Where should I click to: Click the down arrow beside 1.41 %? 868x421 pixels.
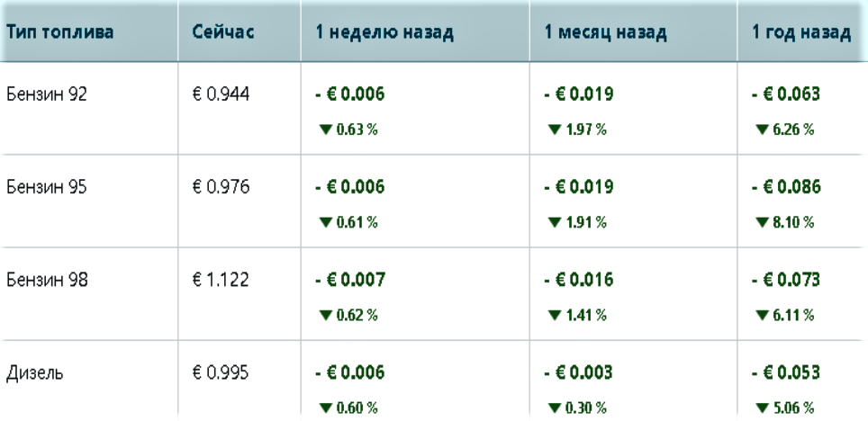(554, 315)
